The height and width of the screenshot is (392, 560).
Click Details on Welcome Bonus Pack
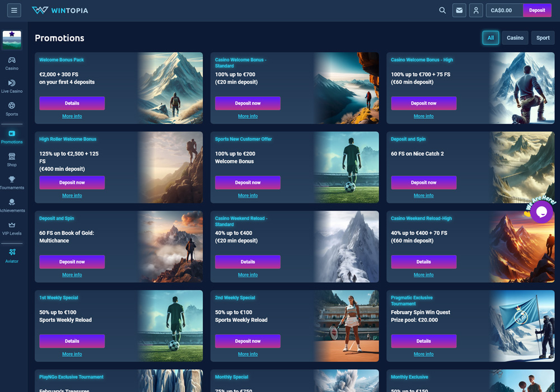coord(72,103)
